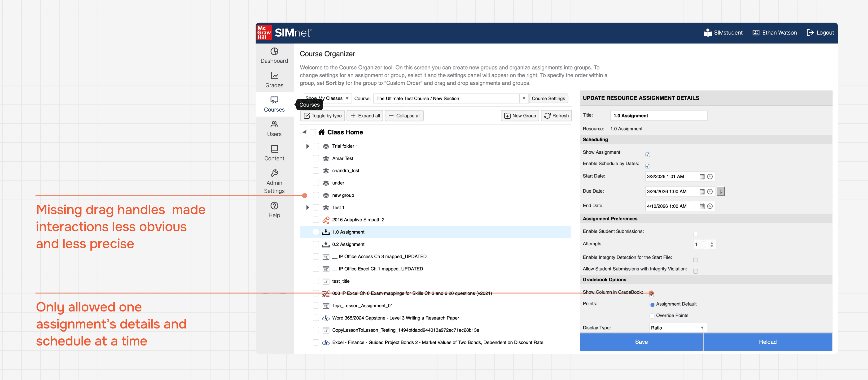Click the Save button
Screen dimensions: 868x380
[641, 342]
